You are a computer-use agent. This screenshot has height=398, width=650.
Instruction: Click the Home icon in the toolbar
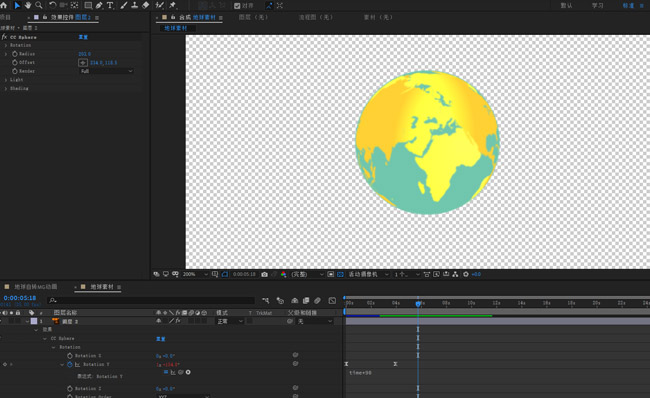tap(4, 5)
